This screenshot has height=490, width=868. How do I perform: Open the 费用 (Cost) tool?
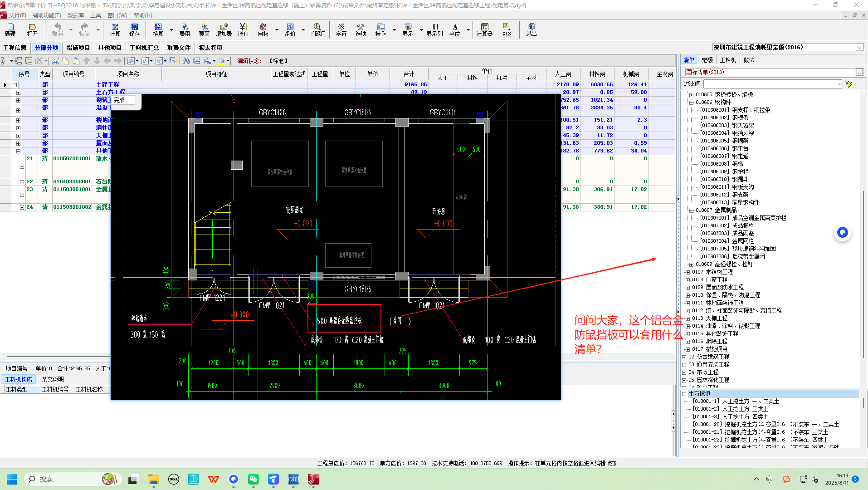tap(185, 30)
